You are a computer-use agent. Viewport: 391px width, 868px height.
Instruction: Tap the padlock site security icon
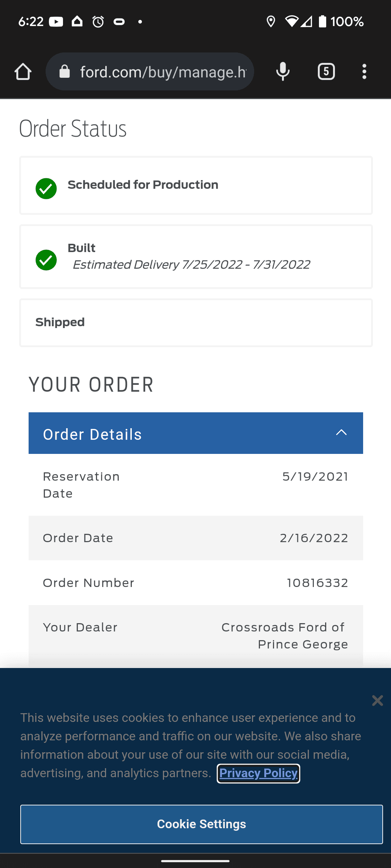coord(64,72)
